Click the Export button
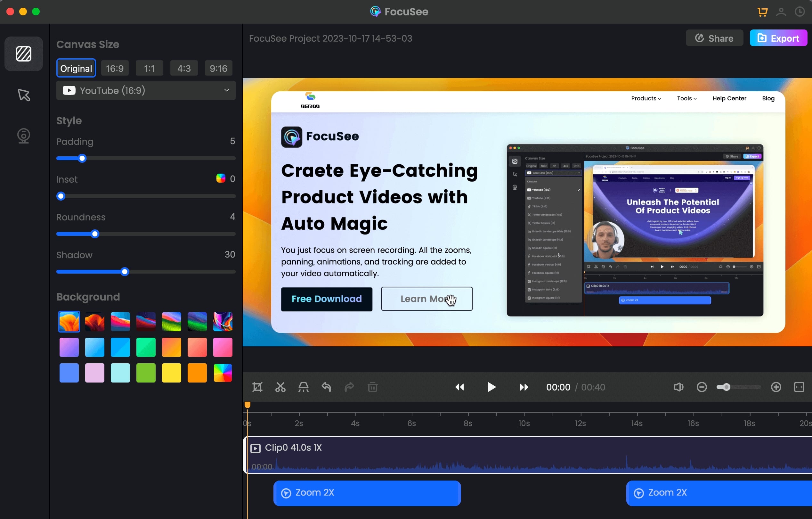Viewport: 812px width, 519px height. coord(777,38)
